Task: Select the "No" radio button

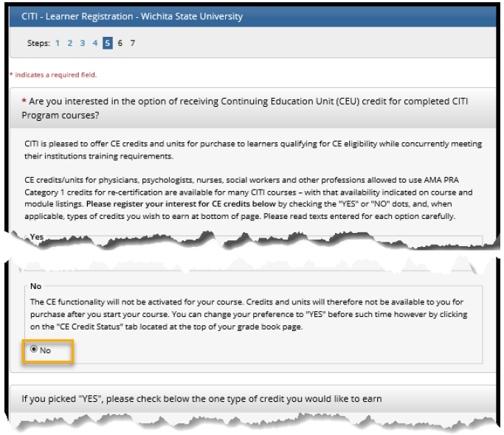Action: pos(34,350)
